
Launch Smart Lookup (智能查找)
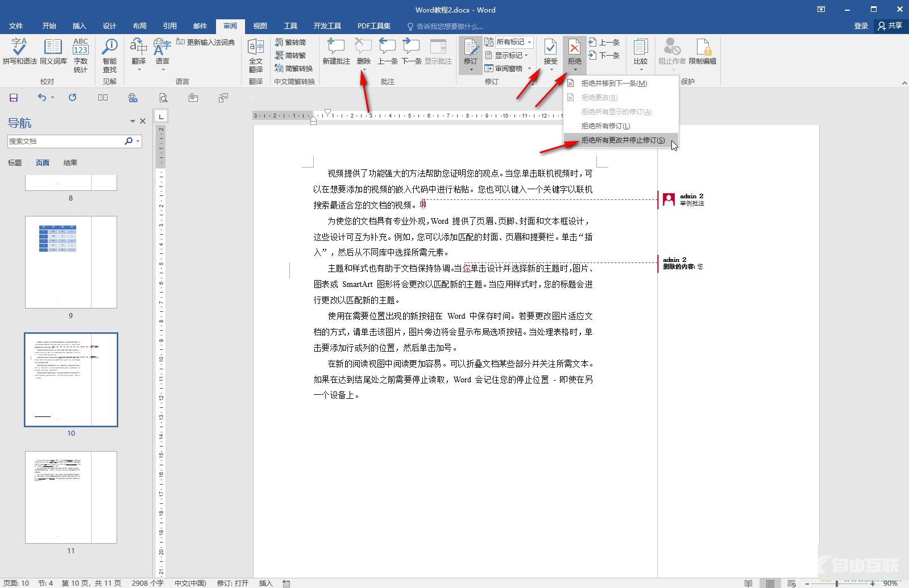pyautogui.click(x=110, y=55)
